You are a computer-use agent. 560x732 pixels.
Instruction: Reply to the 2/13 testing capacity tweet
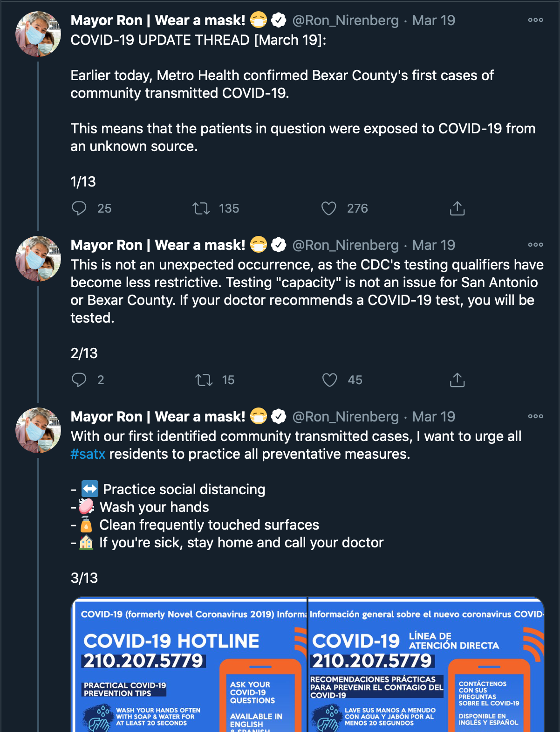pyautogui.click(x=79, y=380)
